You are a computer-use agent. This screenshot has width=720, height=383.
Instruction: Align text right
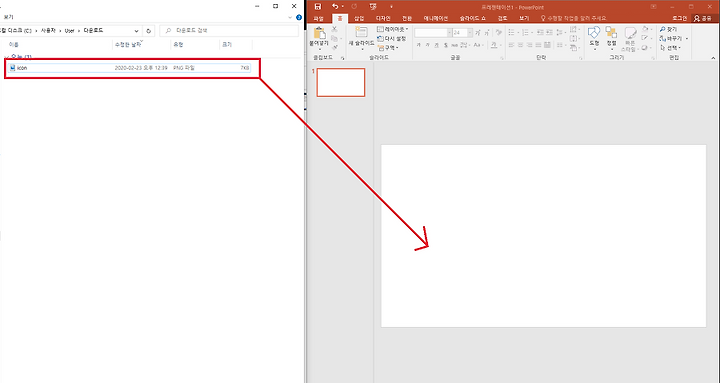point(529,45)
